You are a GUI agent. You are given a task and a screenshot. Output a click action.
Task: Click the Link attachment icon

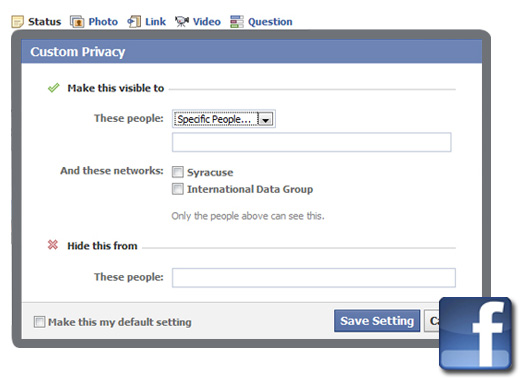coord(134,22)
